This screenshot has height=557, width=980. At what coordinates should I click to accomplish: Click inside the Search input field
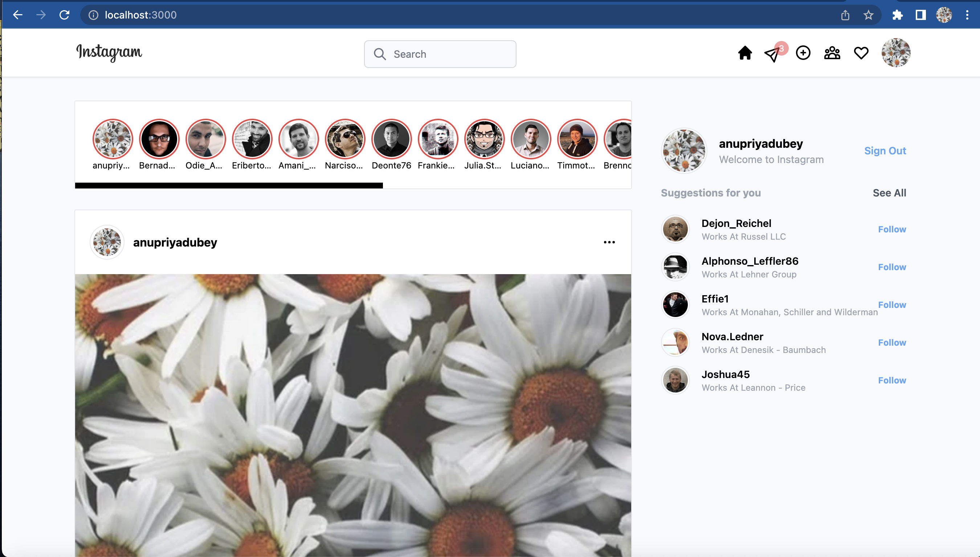click(x=440, y=54)
